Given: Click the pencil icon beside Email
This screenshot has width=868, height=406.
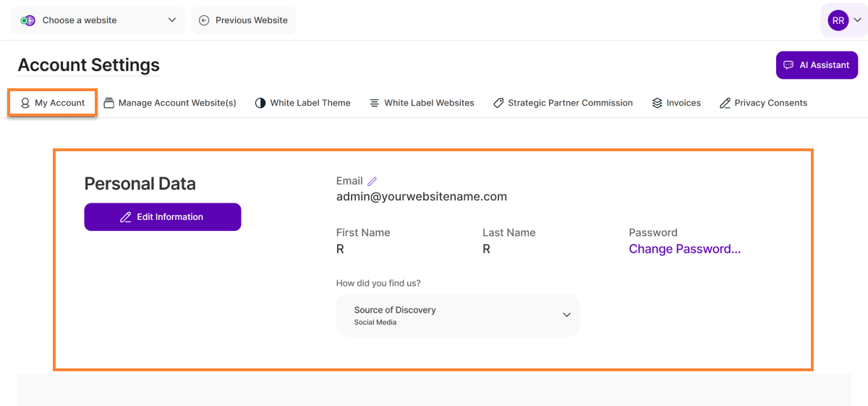Looking at the screenshot, I should coord(373,182).
